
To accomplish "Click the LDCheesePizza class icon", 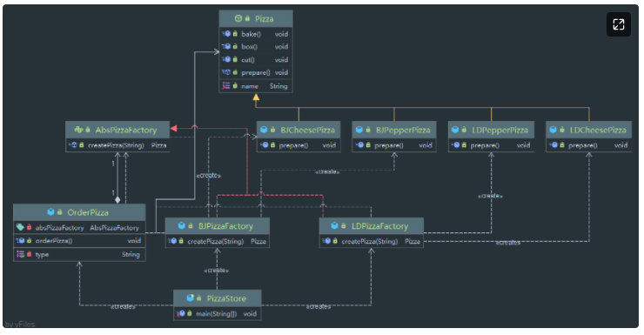I will click(x=553, y=130).
